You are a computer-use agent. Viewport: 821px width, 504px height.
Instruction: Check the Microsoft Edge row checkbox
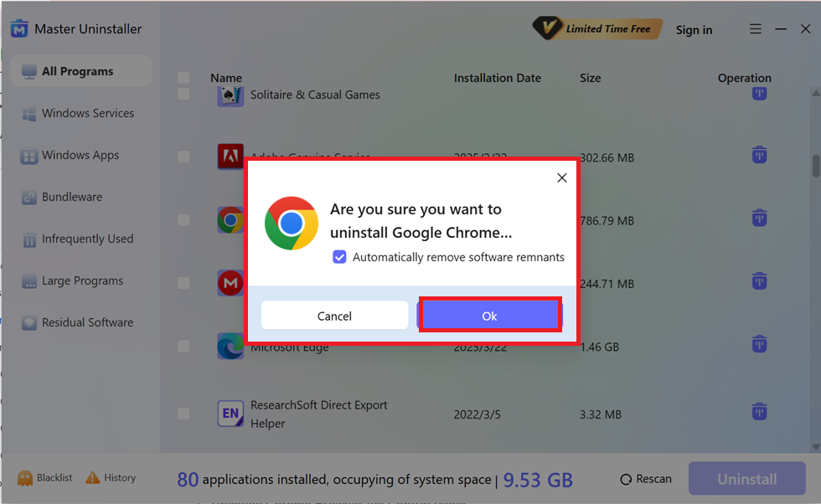coord(183,346)
